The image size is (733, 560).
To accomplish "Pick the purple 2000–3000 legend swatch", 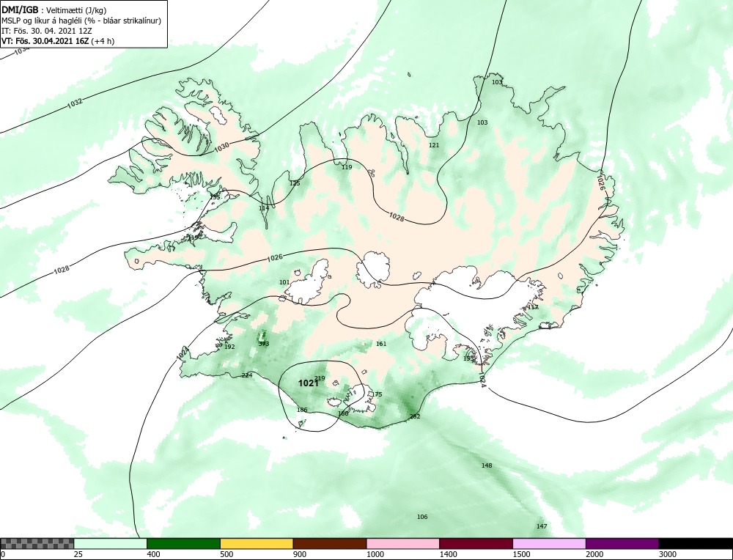I will click(x=622, y=544).
